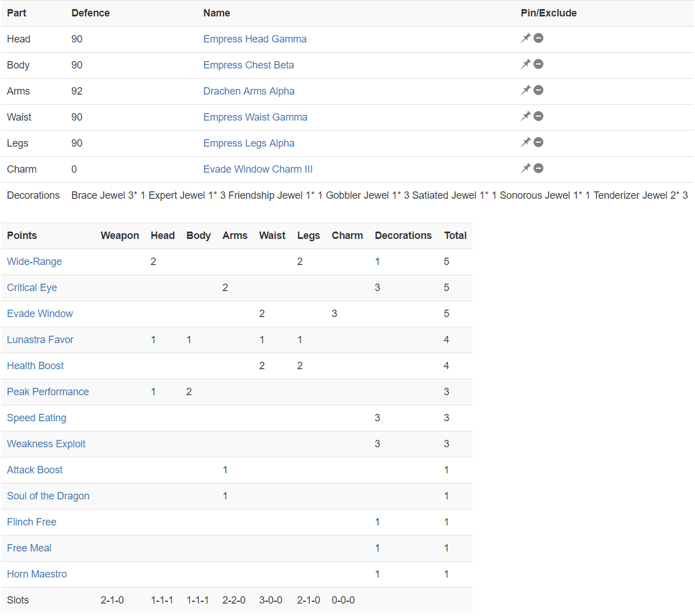The image size is (695, 616).
Task: Click the Charm column header
Action: pyautogui.click(x=347, y=236)
